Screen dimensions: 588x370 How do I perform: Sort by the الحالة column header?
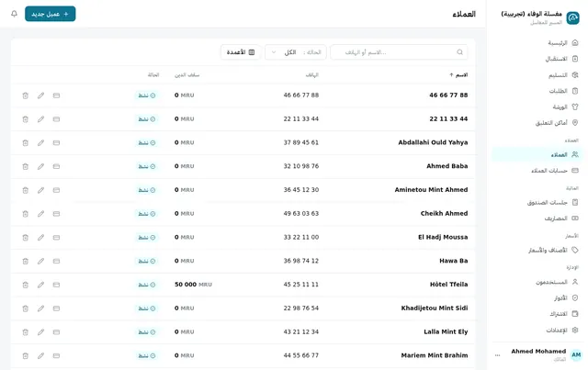click(x=153, y=75)
